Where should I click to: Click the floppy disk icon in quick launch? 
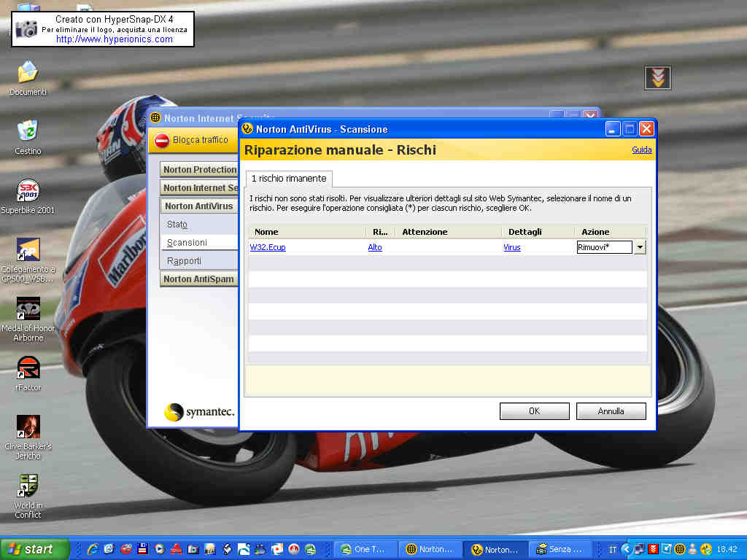[x=142, y=549]
